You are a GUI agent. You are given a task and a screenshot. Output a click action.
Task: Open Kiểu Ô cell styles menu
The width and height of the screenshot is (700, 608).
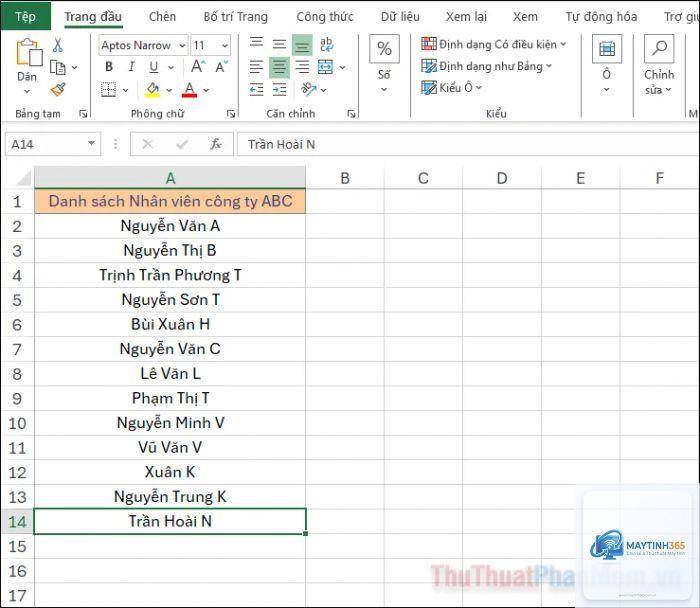point(451,87)
